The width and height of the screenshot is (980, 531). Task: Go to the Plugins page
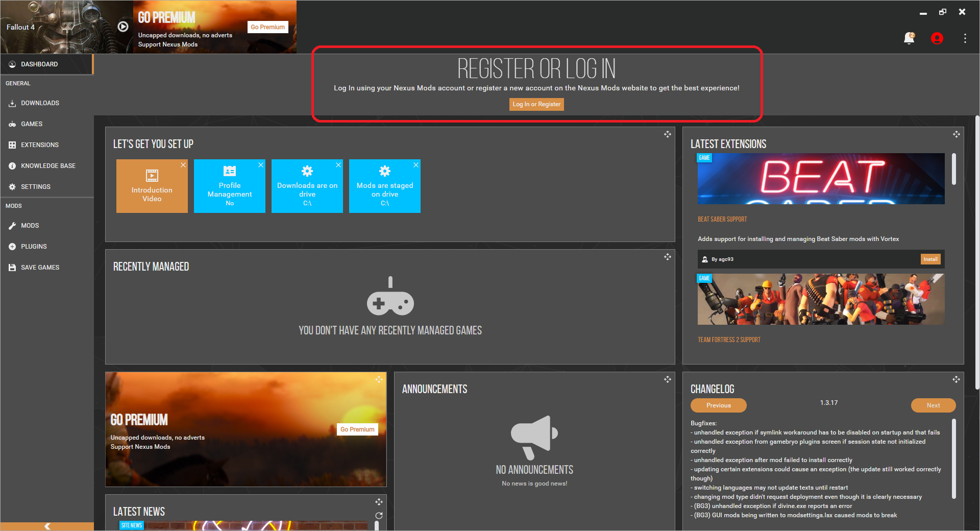pos(46,247)
